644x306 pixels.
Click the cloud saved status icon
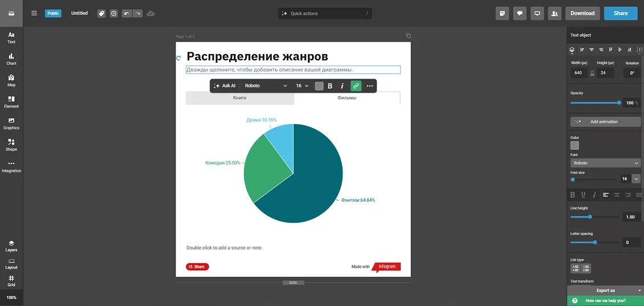tap(150, 14)
